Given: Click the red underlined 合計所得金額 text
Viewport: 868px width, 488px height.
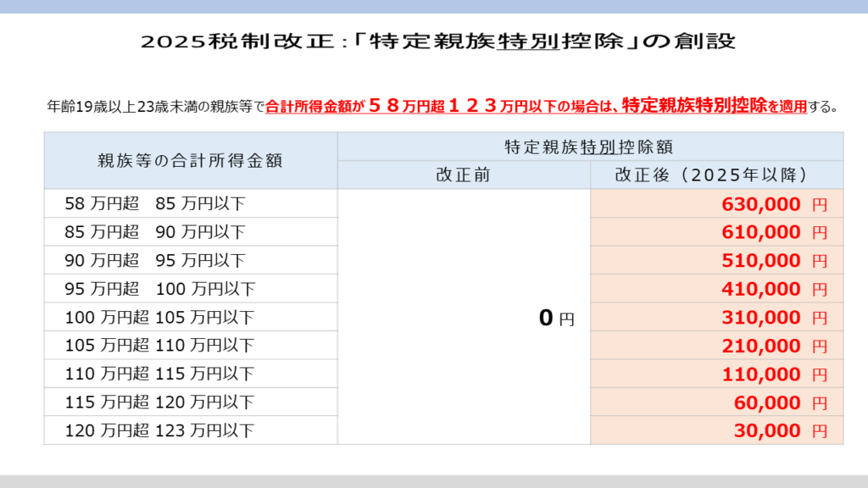Looking at the screenshot, I should (310, 108).
